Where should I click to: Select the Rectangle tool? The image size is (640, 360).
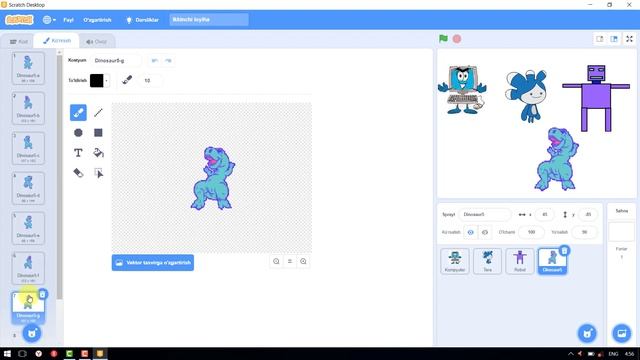click(x=98, y=133)
